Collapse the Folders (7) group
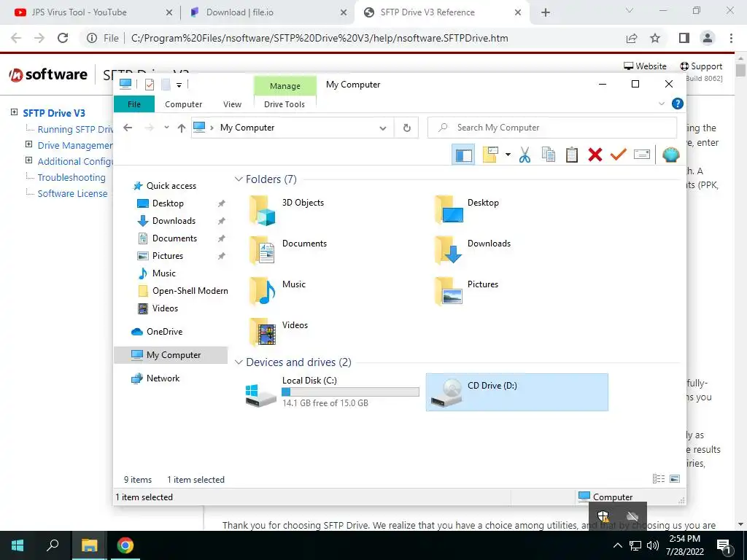The height and width of the screenshot is (560, 747). click(239, 179)
